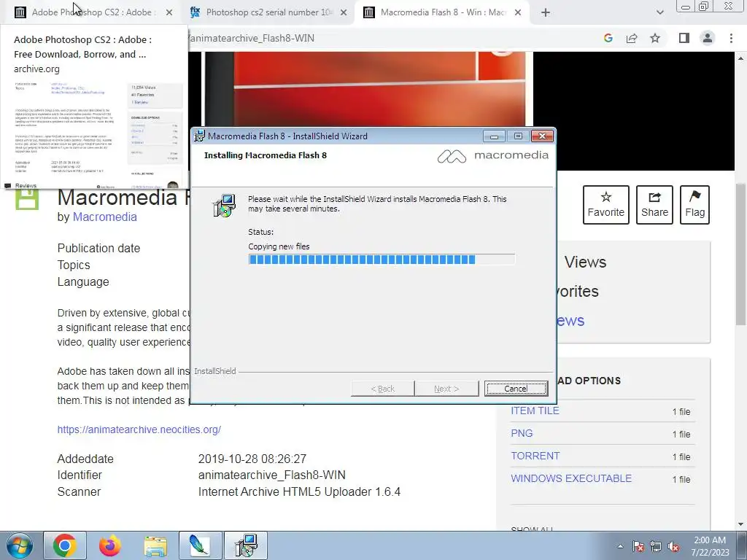Viewport: 747px width, 560px height.
Task: Click the identifier value animatearchive_Flash8-WIN
Action: click(x=272, y=475)
